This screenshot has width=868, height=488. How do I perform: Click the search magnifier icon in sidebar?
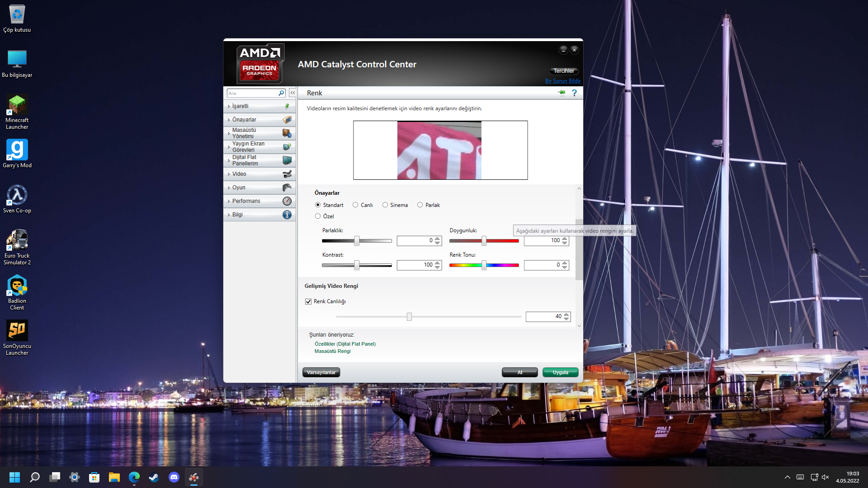pos(281,93)
